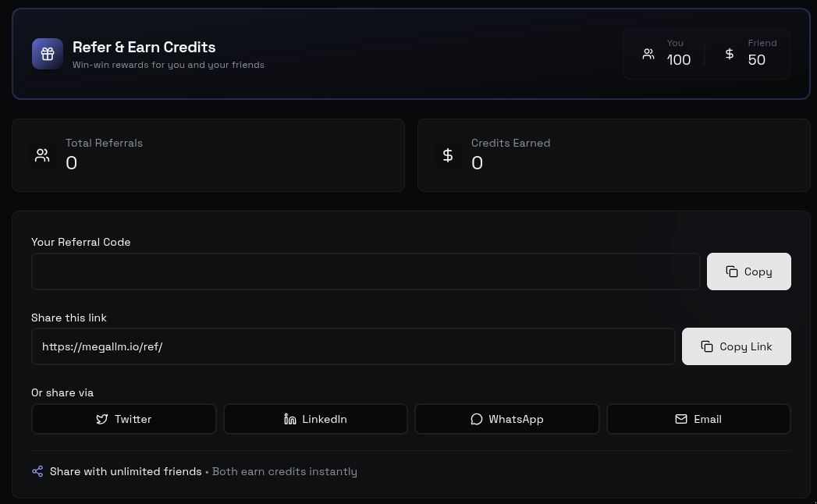
Task: Click the share icon beside Share with unlimited friends
Action: pos(37,471)
